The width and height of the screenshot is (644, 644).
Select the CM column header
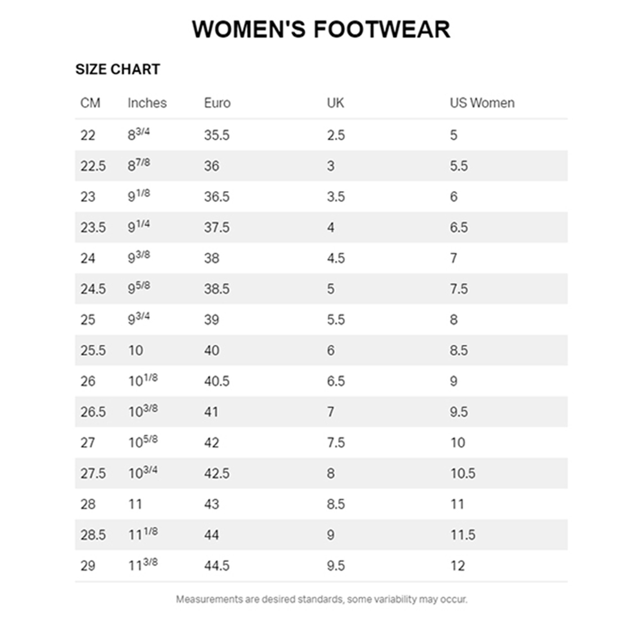tap(90, 103)
